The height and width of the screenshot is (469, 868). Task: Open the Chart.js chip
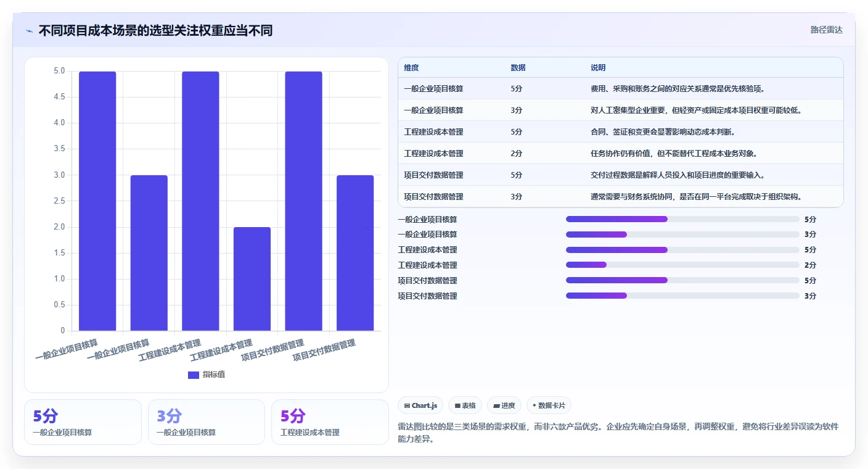tap(420, 405)
